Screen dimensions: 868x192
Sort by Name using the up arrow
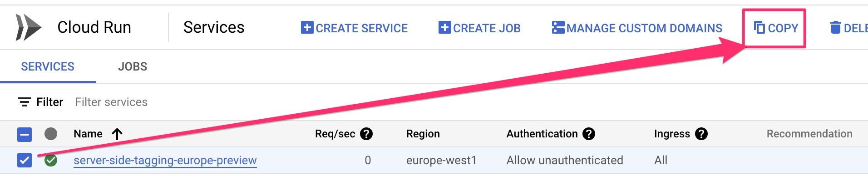pyautogui.click(x=117, y=134)
